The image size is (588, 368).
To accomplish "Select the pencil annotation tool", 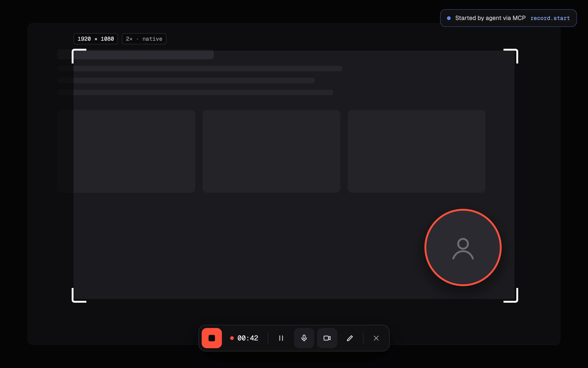I will [350, 338].
